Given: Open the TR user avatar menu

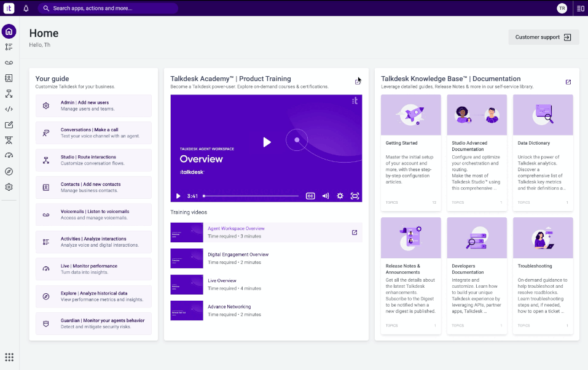Looking at the screenshot, I should click(x=562, y=8).
